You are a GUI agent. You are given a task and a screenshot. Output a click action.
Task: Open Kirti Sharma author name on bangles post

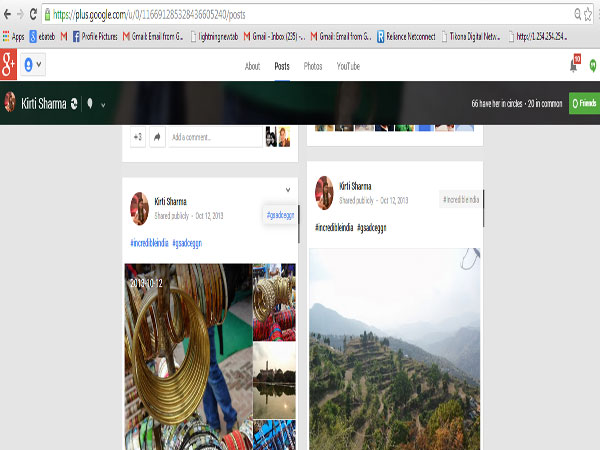tap(170, 201)
